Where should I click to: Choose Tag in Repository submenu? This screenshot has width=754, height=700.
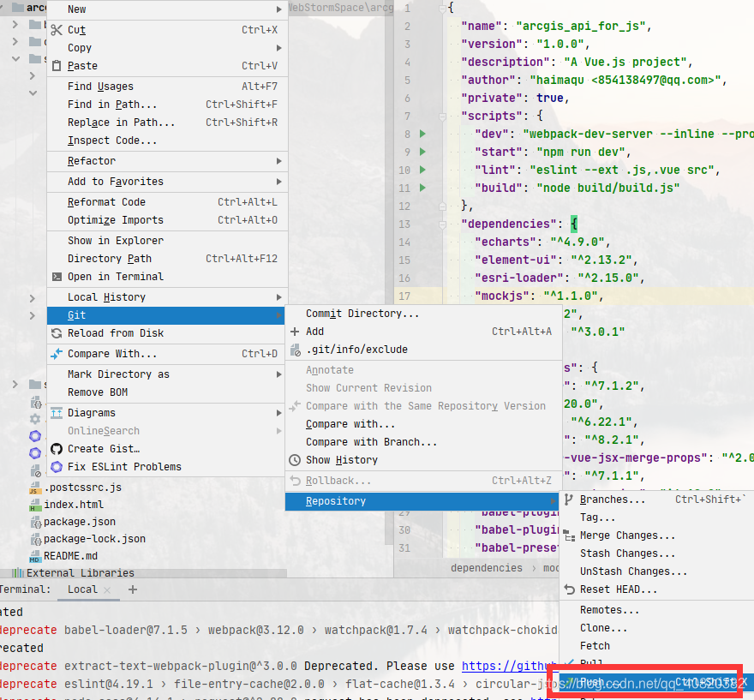point(657,518)
